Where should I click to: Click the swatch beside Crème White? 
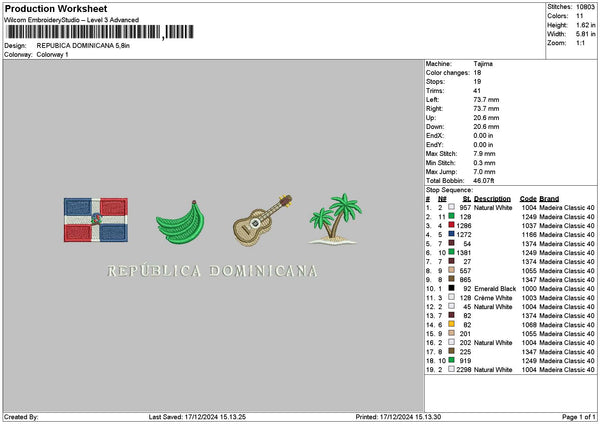[452, 297]
